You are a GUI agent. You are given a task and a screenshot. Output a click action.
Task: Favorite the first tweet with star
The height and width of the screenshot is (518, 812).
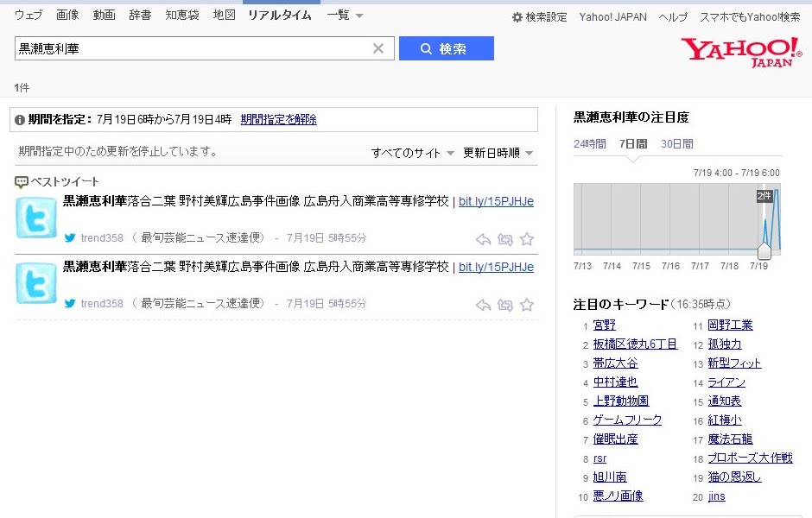[x=527, y=238]
